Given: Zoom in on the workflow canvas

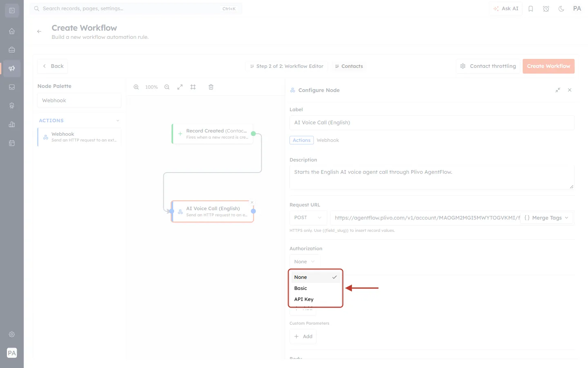Looking at the screenshot, I should point(136,87).
